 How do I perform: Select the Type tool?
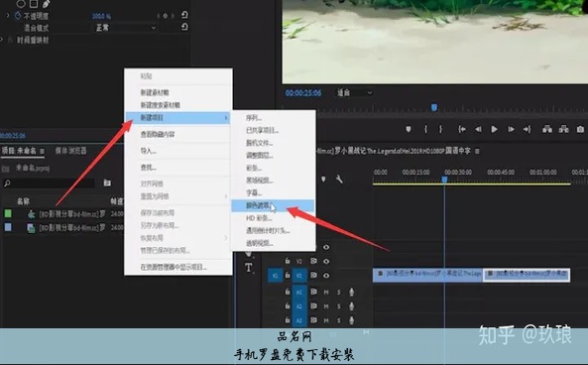click(248, 268)
